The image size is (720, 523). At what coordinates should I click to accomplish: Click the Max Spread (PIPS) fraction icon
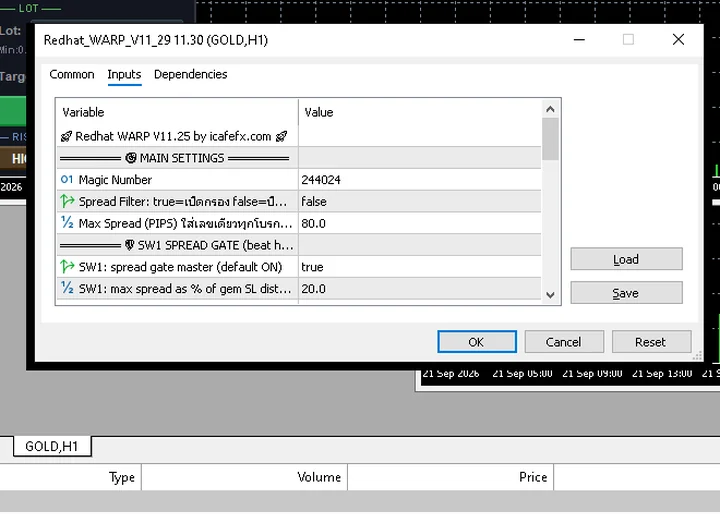67,223
